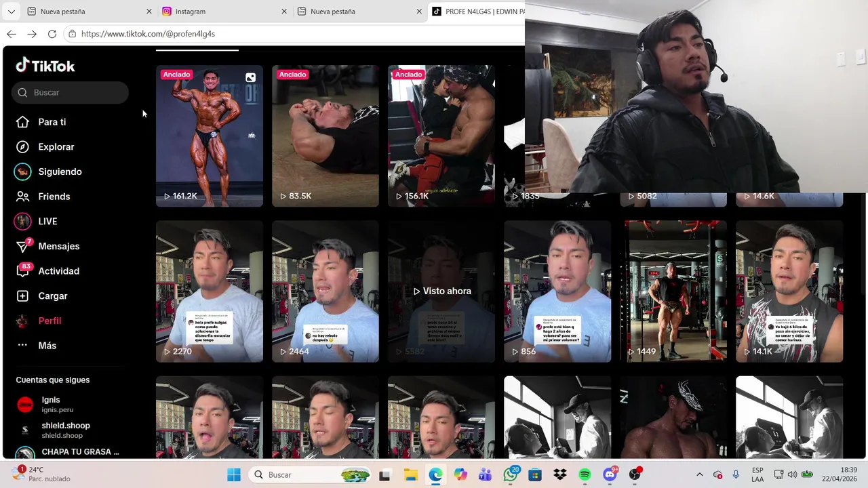Open pinned video with 156.1K views

(x=441, y=136)
